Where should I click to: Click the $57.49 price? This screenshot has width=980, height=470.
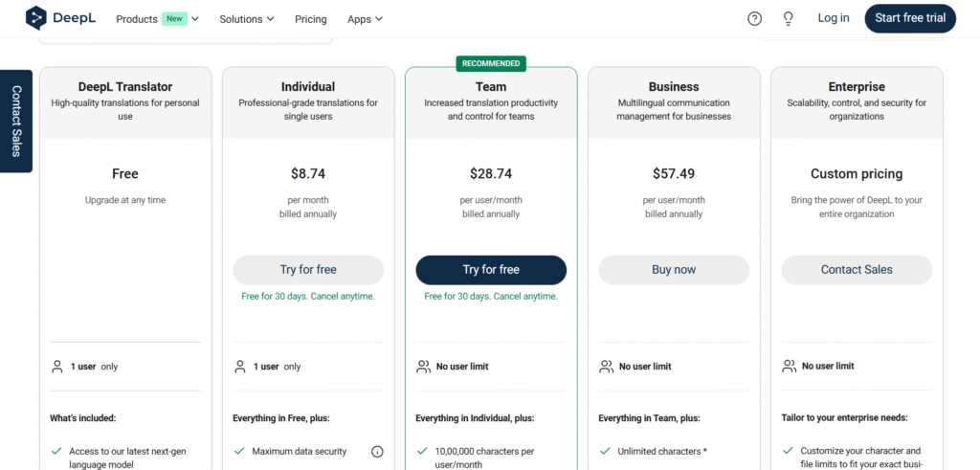pyautogui.click(x=674, y=174)
